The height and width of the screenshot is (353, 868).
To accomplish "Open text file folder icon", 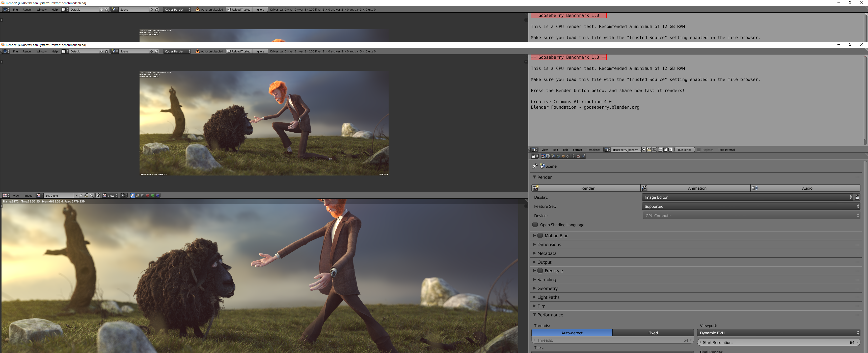I will pos(649,150).
